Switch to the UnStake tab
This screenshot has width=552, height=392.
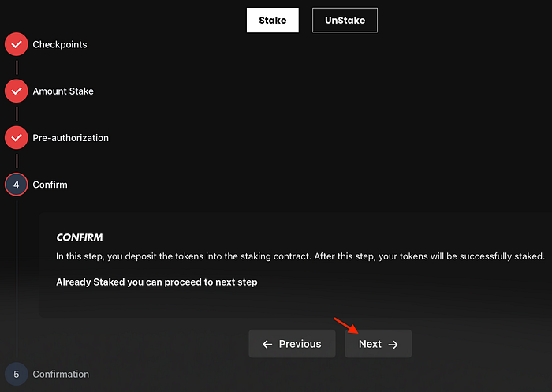(345, 20)
